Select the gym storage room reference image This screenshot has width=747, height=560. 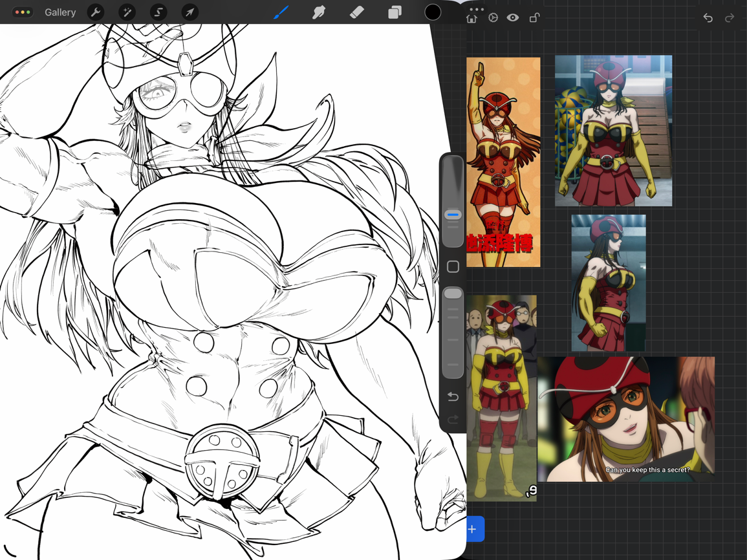pos(614,131)
